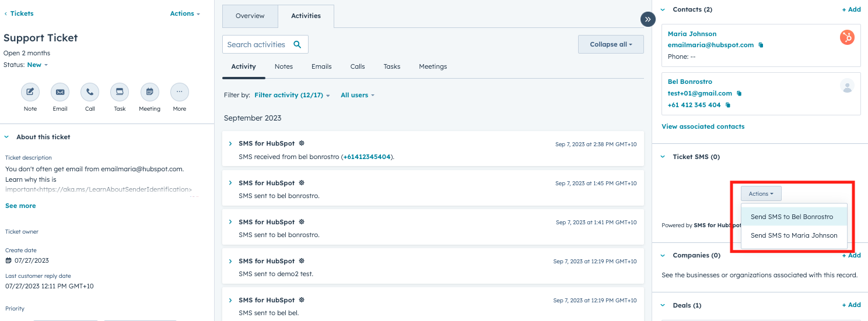Create a note using the Note icon
The height and width of the screenshot is (321, 868).
30,92
